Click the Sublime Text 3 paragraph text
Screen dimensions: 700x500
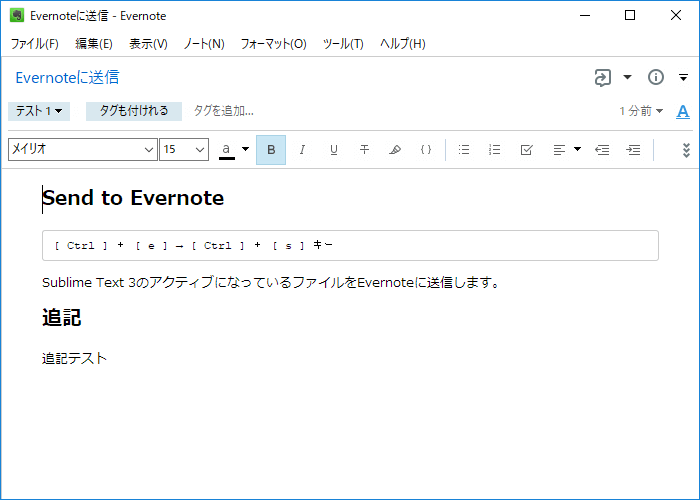point(271,283)
